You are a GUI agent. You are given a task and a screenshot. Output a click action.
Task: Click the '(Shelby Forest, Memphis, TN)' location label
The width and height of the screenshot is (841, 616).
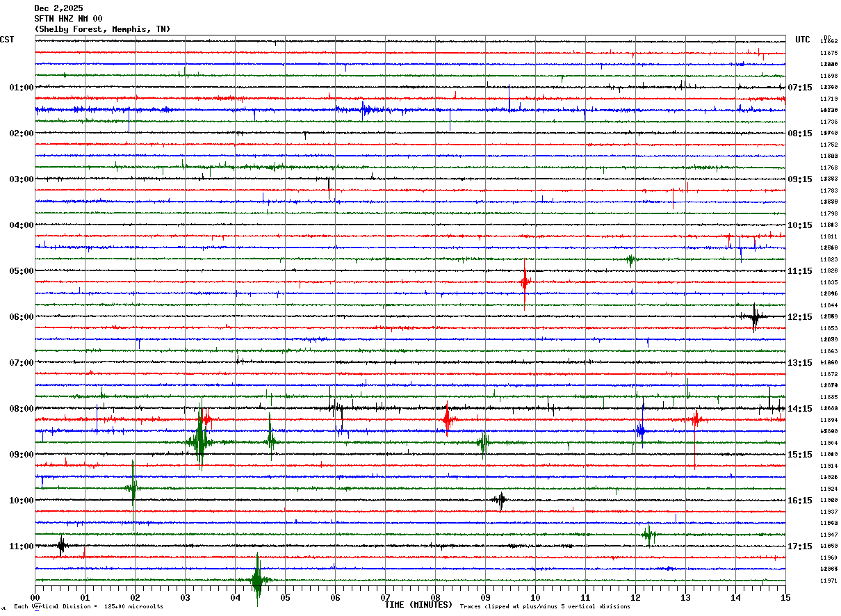pyautogui.click(x=102, y=29)
